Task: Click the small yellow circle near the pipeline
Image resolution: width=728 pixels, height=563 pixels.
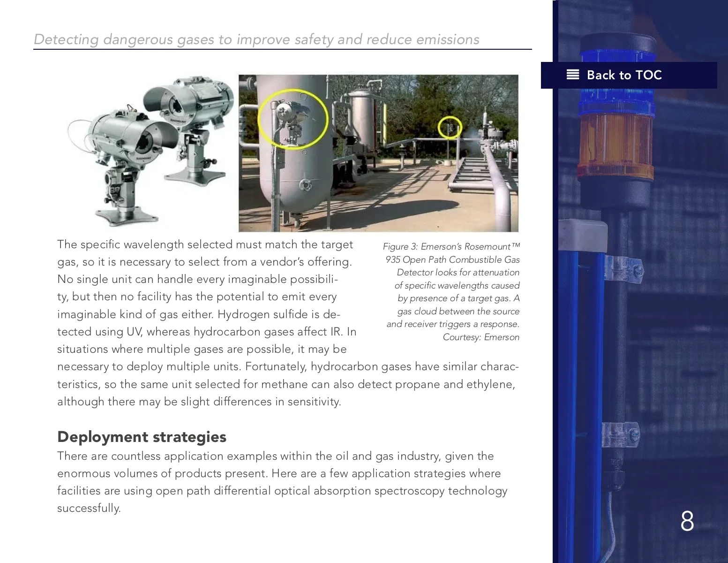Action: (x=450, y=128)
